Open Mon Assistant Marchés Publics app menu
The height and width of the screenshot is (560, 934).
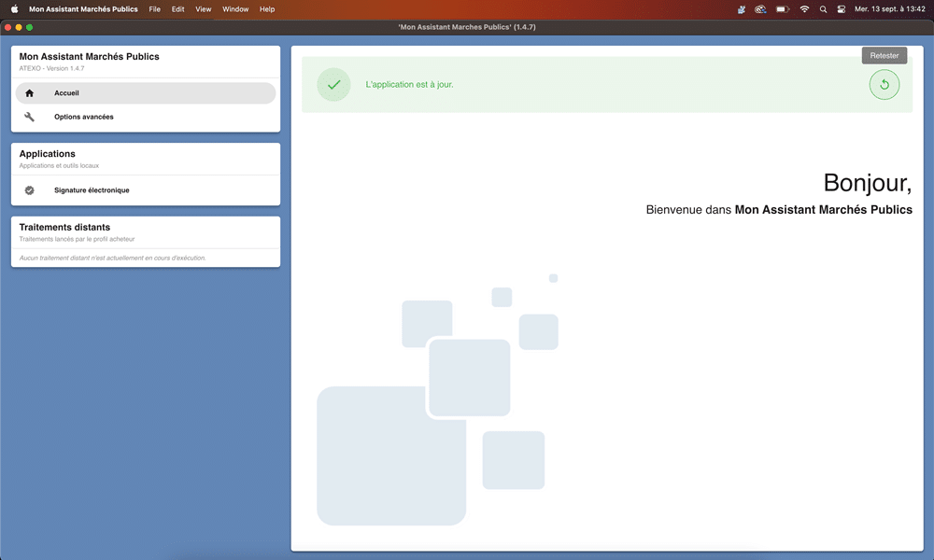coord(83,9)
